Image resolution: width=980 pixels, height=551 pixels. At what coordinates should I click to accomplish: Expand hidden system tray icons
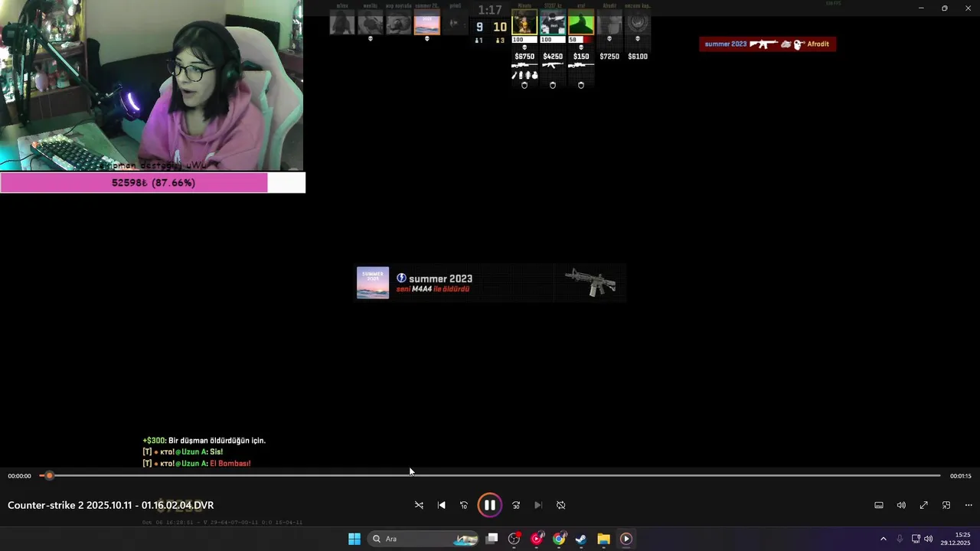click(x=883, y=539)
